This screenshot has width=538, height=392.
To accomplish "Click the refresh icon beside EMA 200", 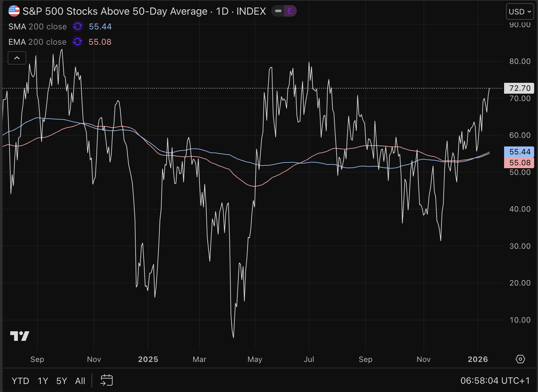I will pos(77,42).
